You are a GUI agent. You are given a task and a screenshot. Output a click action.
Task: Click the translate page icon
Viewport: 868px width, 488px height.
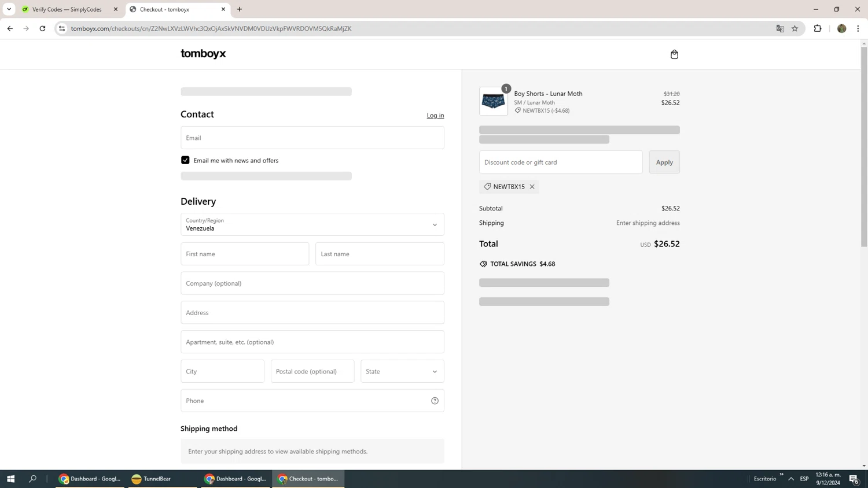pos(780,28)
